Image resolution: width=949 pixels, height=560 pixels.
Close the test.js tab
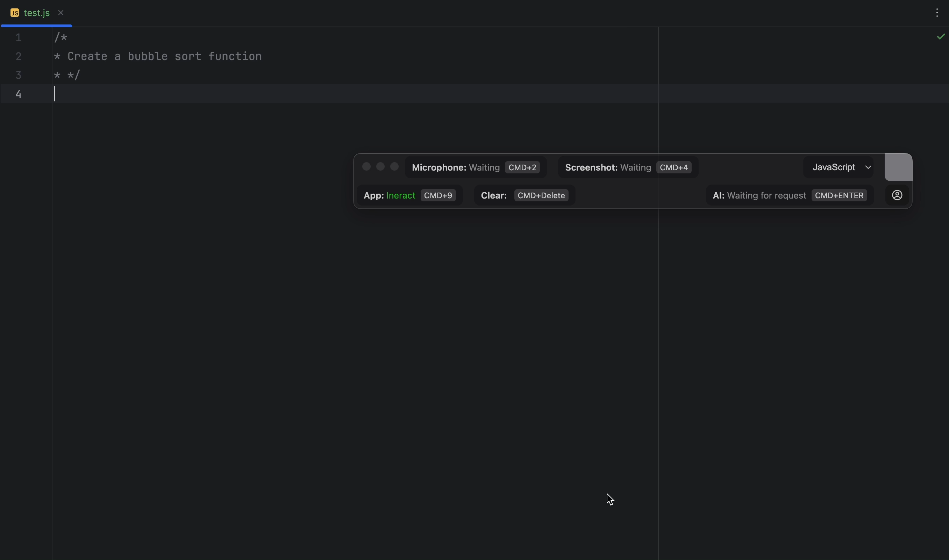[x=61, y=13]
